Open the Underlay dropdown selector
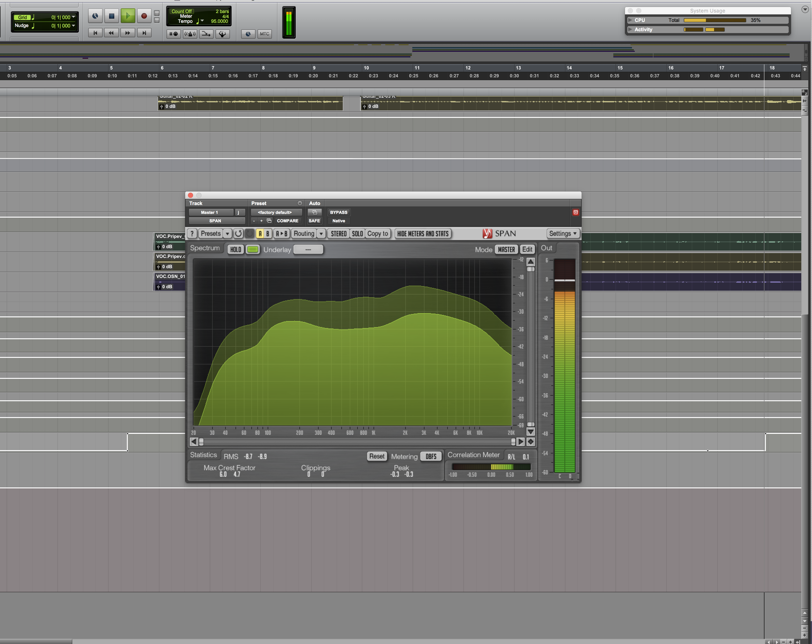 click(308, 250)
